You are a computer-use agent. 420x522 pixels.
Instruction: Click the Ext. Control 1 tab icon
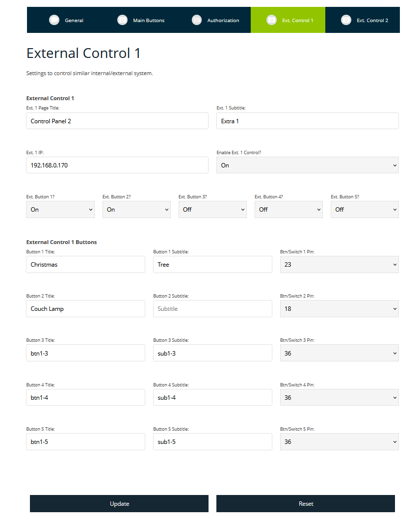click(271, 20)
